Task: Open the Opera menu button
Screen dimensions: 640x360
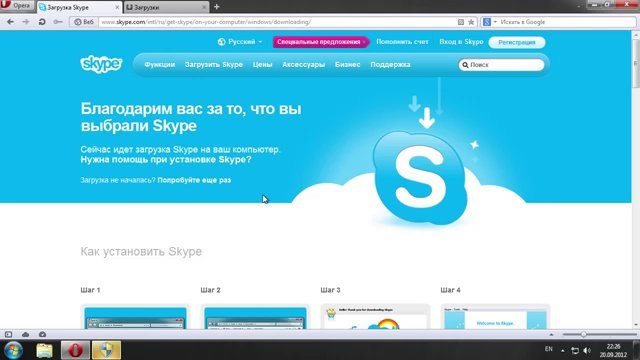Action: click(x=17, y=6)
